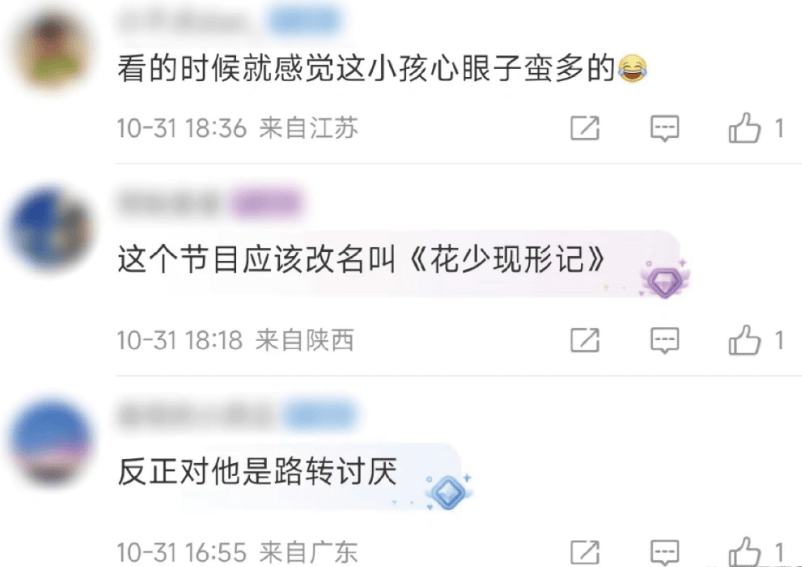Share the 江苏 comment via repost icon

point(585,128)
